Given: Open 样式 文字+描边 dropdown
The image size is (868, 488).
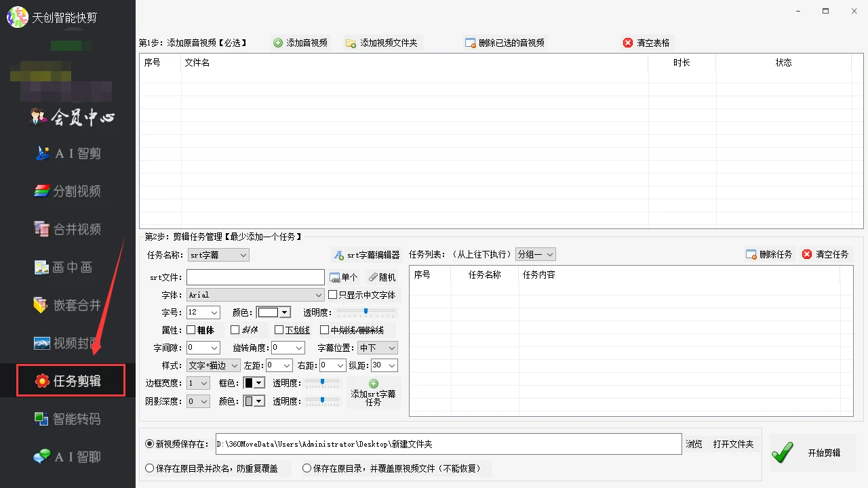Looking at the screenshot, I should point(214,365).
